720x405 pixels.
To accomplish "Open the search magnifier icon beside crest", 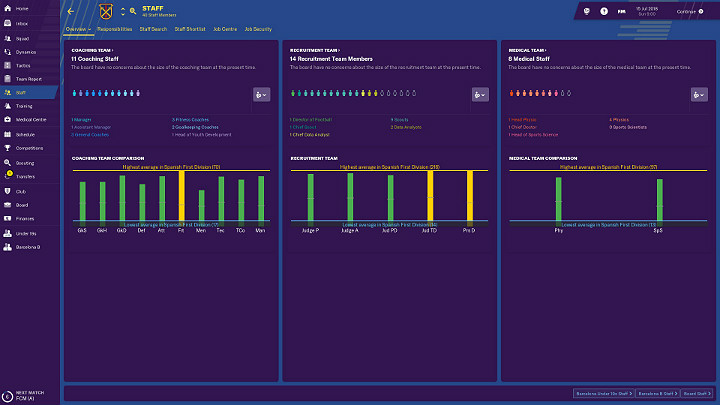I will pyautogui.click(x=133, y=12).
